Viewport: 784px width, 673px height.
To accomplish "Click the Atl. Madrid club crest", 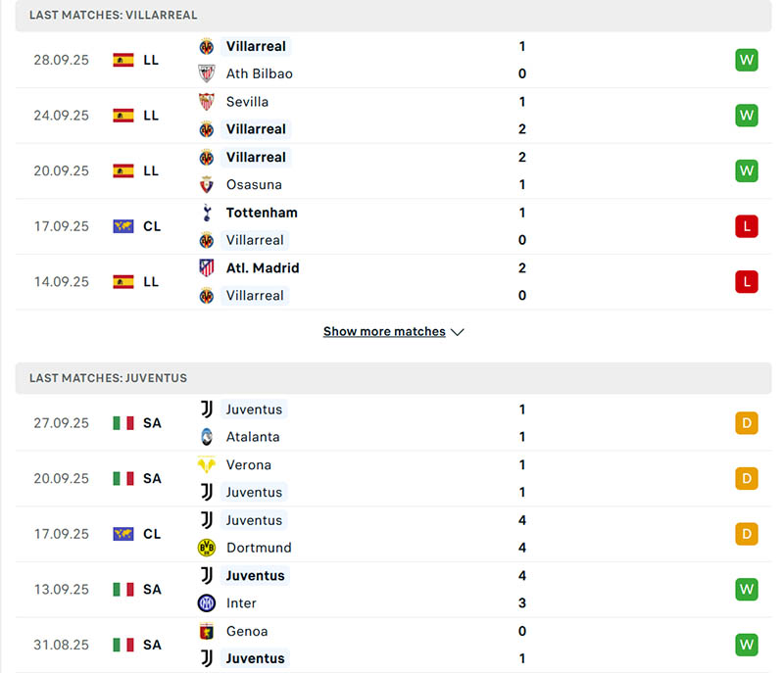I will pos(206,267).
